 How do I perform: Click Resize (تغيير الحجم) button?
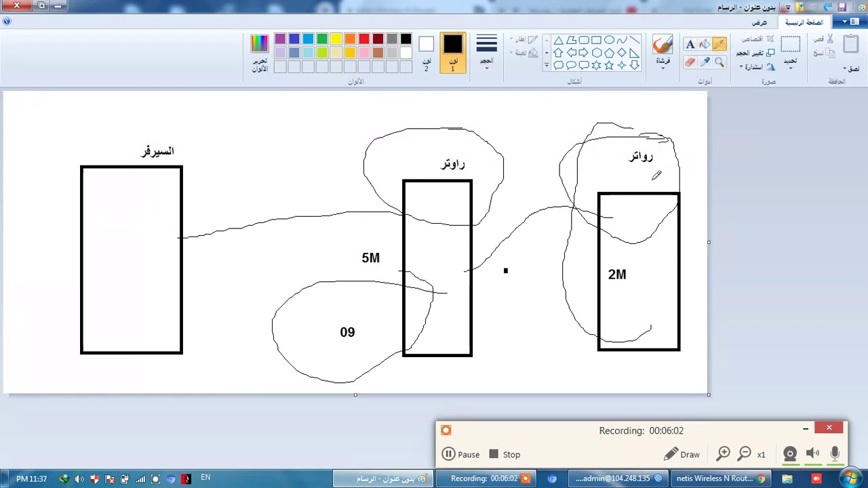click(755, 53)
